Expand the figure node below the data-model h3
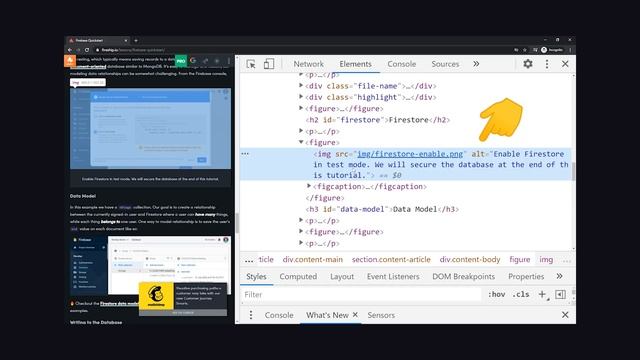The width and height of the screenshot is (640, 360). point(301,231)
